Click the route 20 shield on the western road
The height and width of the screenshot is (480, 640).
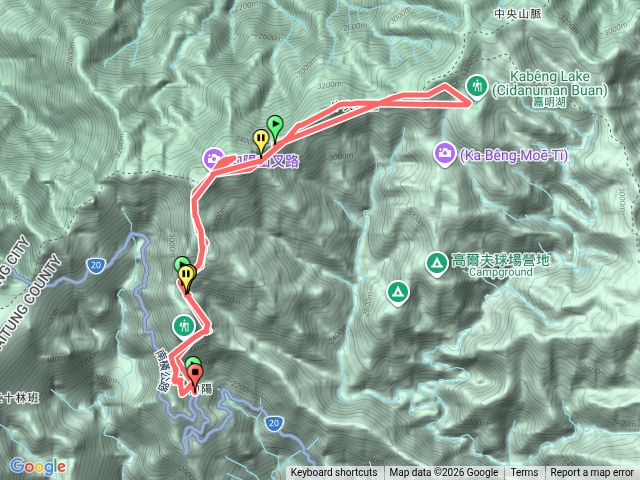[x=96, y=265]
